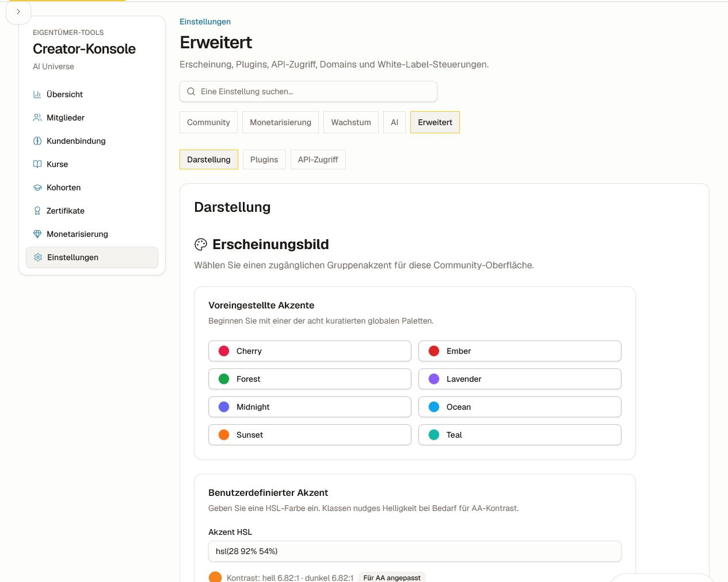Choose the Ocean accent preset
The image size is (728, 582).
520,407
